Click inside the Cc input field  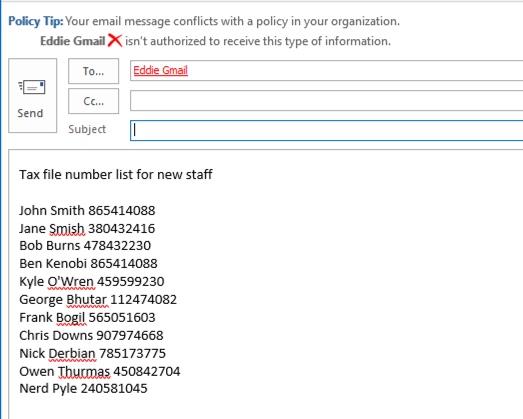327,100
